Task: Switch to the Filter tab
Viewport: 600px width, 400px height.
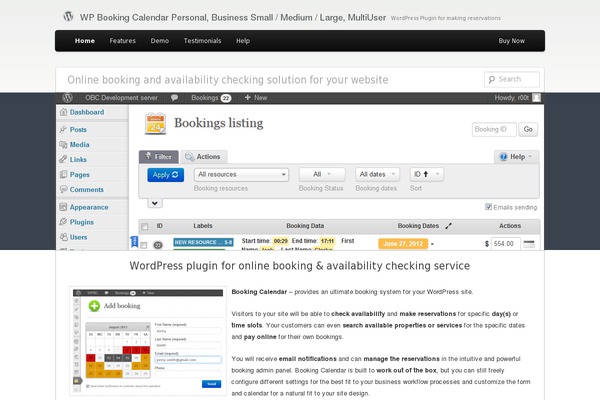Action: [x=158, y=157]
